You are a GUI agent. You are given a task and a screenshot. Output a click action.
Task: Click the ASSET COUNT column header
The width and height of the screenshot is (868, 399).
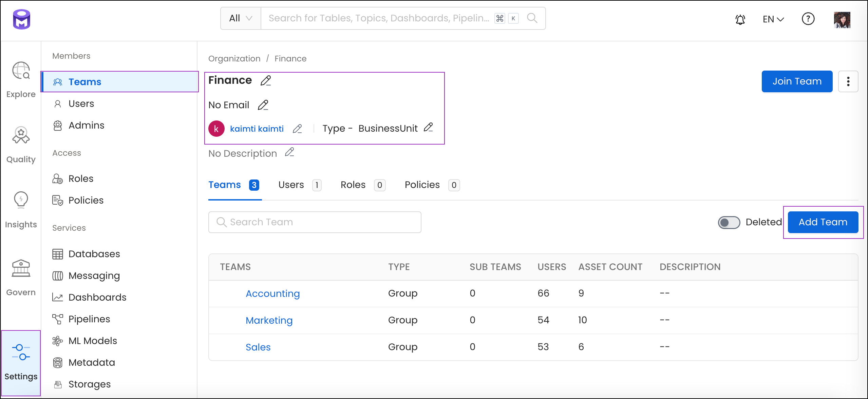(x=610, y=267)
